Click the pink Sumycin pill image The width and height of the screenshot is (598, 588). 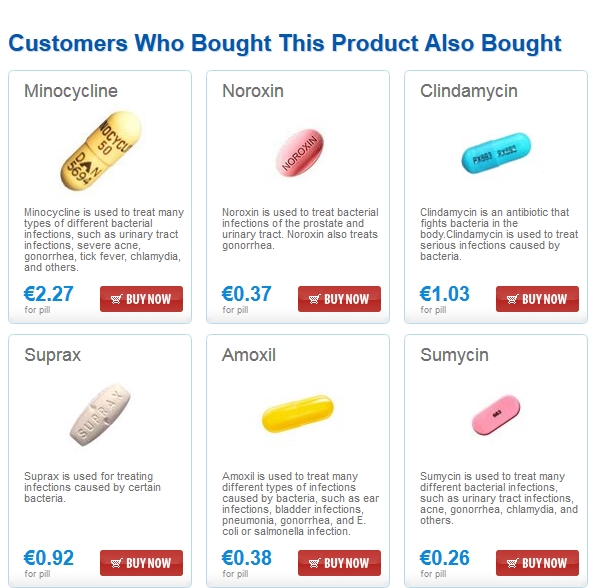pos(496,415)
